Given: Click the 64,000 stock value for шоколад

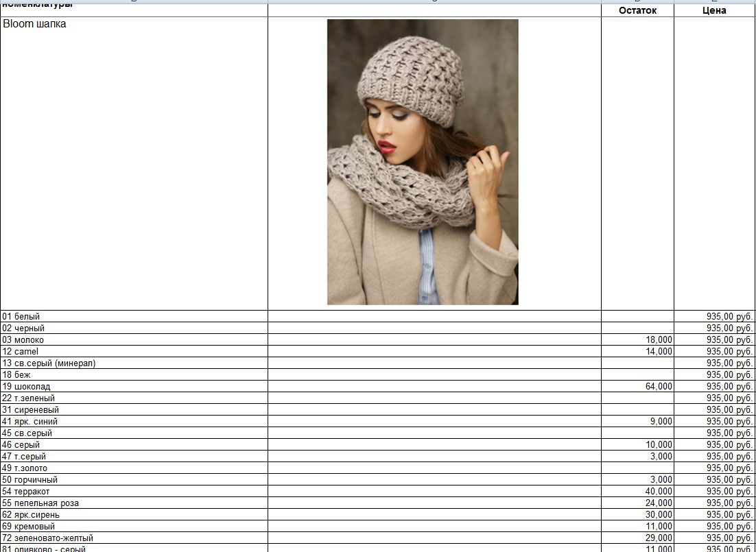Looking at the screenshot, I should tap(659, 387).
